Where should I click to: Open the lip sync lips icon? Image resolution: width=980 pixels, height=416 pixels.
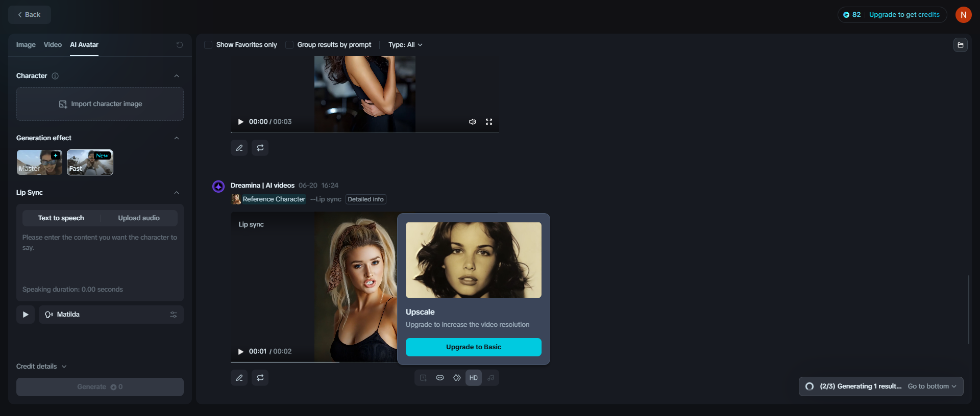(440, 378)
